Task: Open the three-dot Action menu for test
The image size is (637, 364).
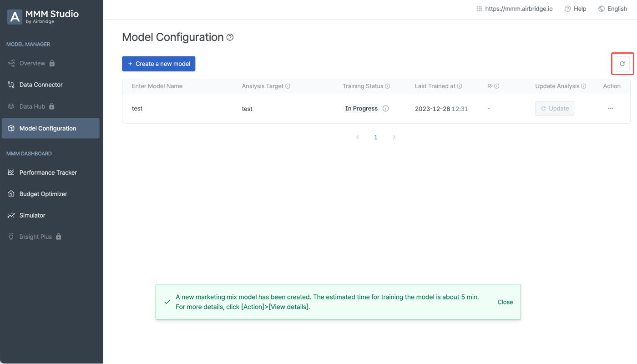Action: [611, 108]
